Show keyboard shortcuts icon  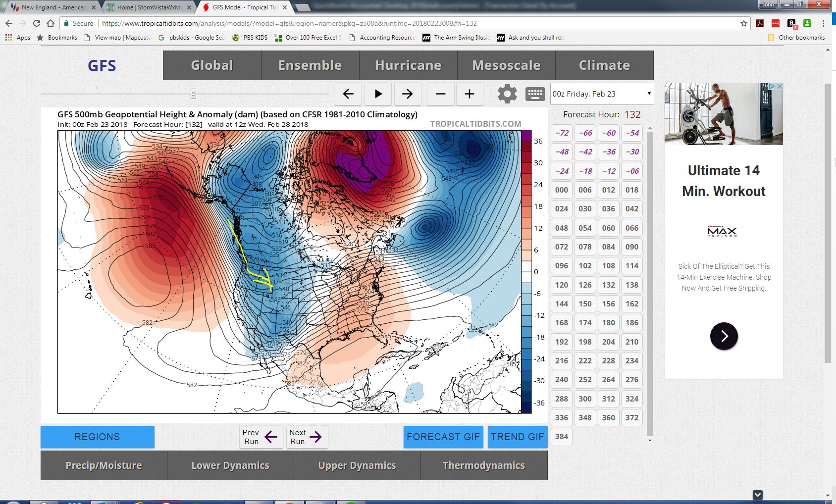tap(535, 94)
